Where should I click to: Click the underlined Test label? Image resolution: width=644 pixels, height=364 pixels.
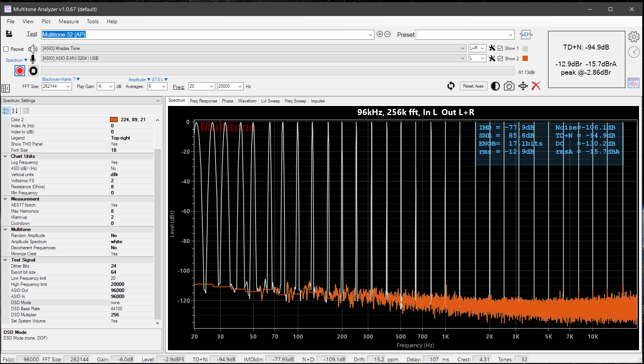click(32, 34)
